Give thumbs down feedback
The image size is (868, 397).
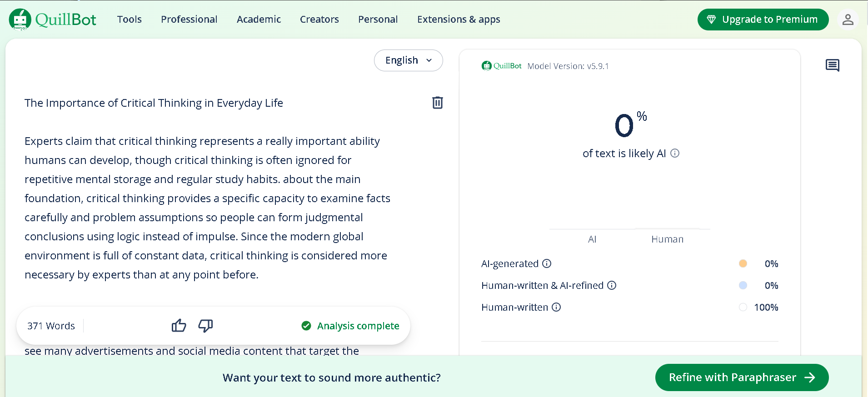pos(205,326)
